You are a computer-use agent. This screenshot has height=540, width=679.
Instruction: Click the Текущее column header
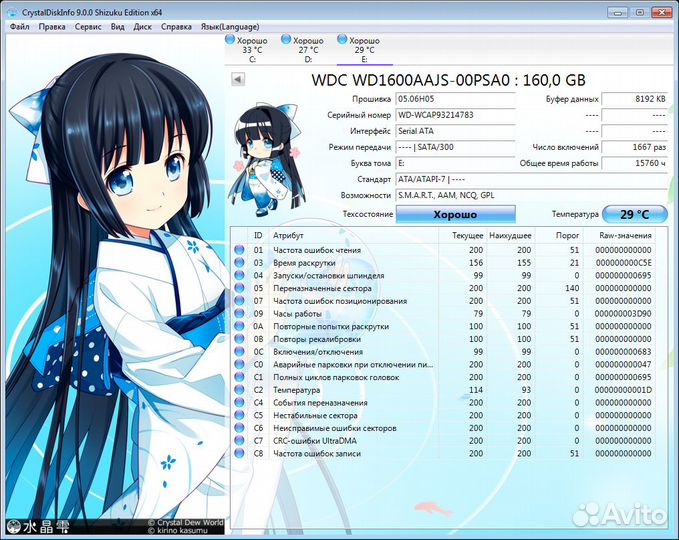[x=468, y=236]
